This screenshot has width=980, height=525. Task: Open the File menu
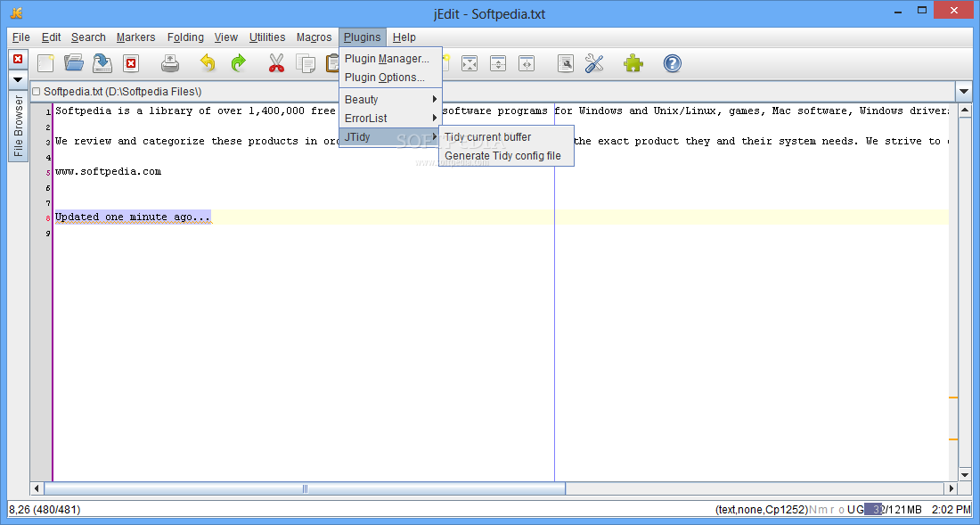point(21,37)
